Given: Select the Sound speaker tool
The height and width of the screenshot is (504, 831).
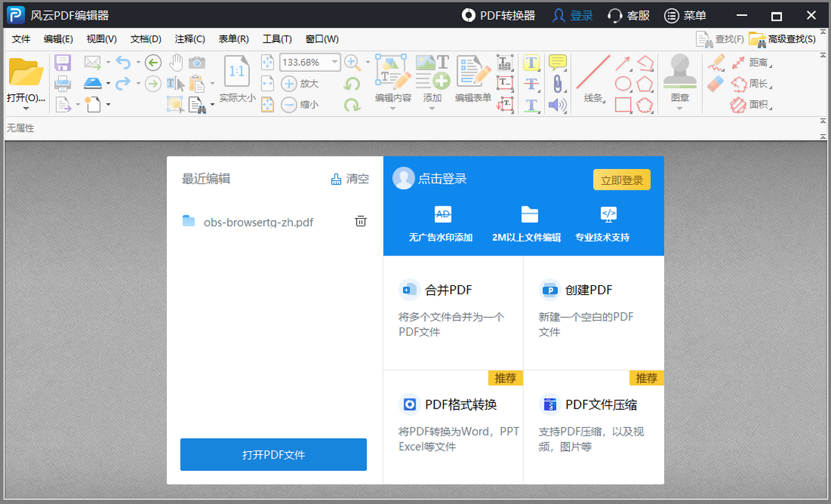Looking at the screenshot, I should coord(557,105).
